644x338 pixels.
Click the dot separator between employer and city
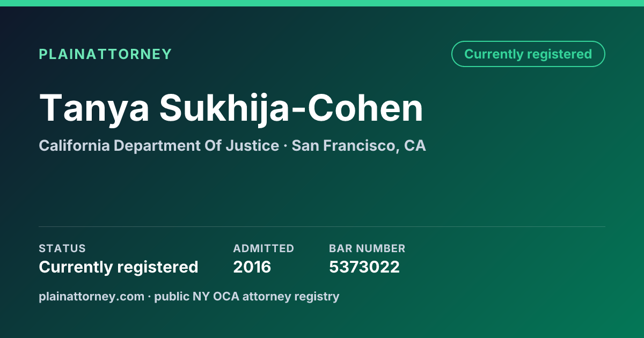286,146
